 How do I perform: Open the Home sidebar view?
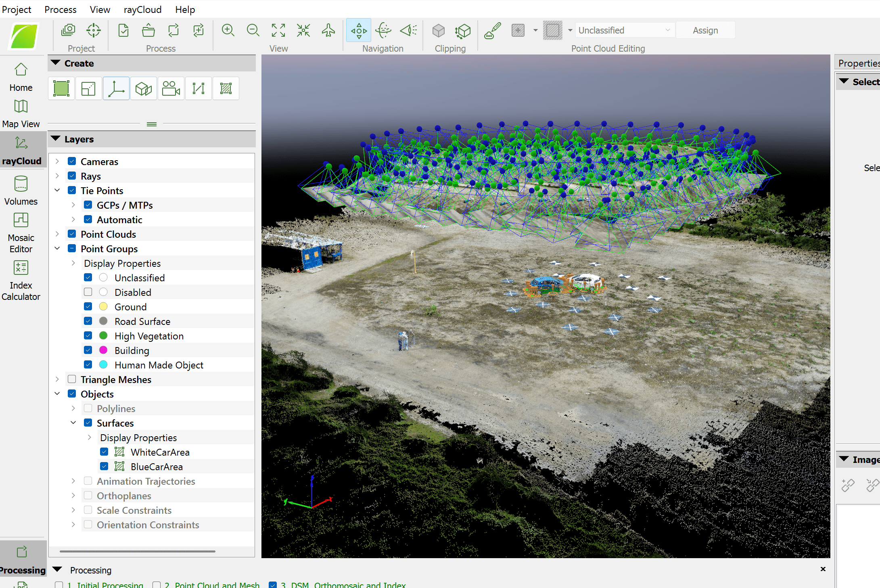click(x=21, y=77)
